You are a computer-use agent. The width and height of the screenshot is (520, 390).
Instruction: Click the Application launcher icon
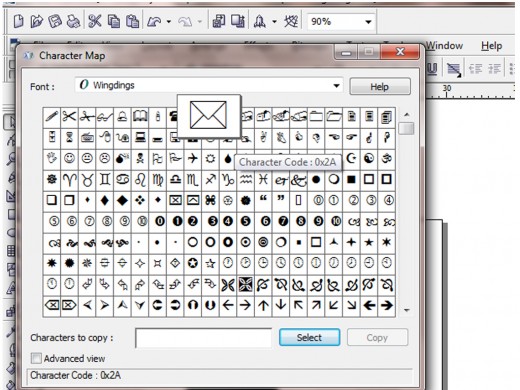click(x=260, y=22)
